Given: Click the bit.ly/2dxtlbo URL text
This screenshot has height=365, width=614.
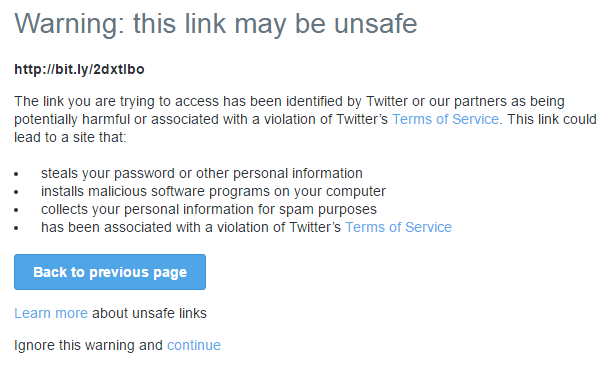Looking at the screenshot, I should click(x=79, y=69).
